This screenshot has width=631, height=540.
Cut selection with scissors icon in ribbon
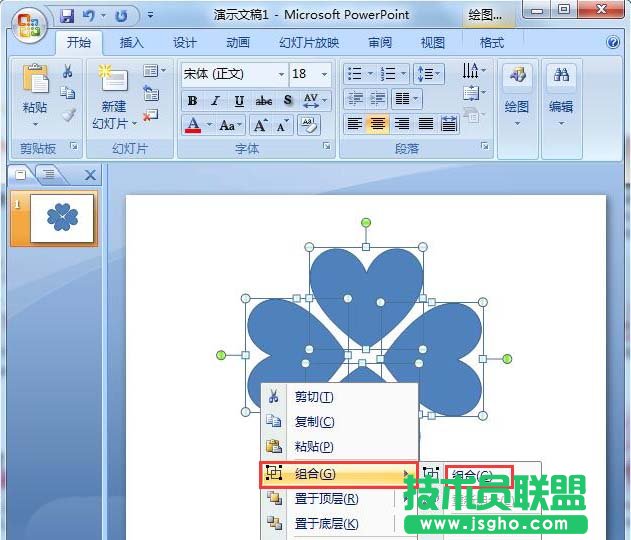[x=68, y=72]
